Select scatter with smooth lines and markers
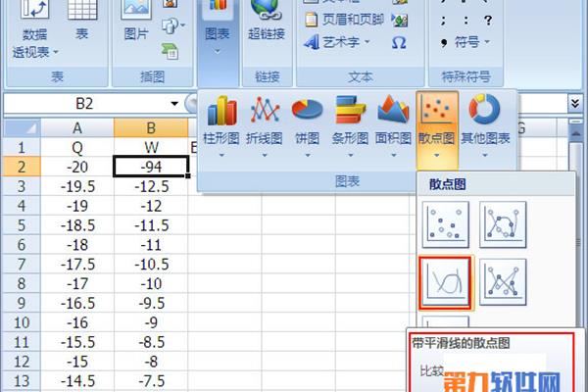Viewport: 588px width, 392px height. point(503,224)
